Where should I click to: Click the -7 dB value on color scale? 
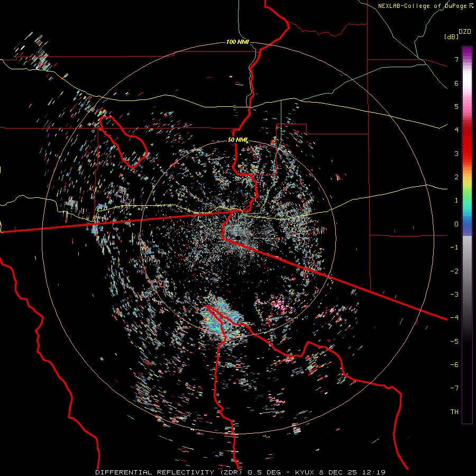(x=454, y=388)
